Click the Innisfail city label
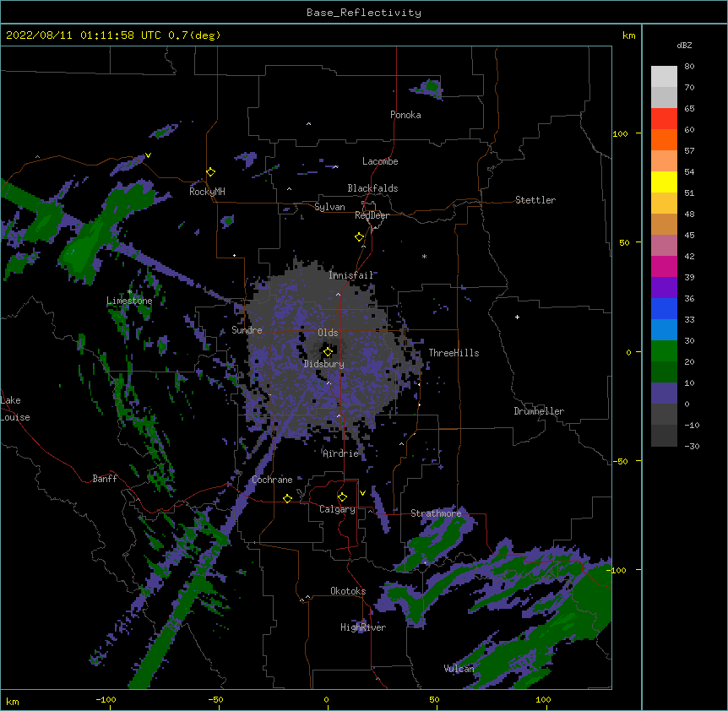The image size is (728, 711). 351,275
